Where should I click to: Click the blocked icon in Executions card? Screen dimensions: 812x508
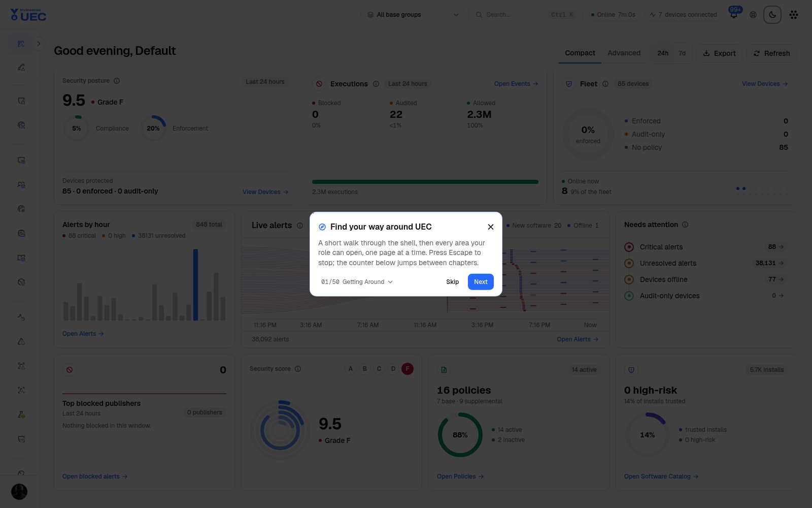[319, 84]
